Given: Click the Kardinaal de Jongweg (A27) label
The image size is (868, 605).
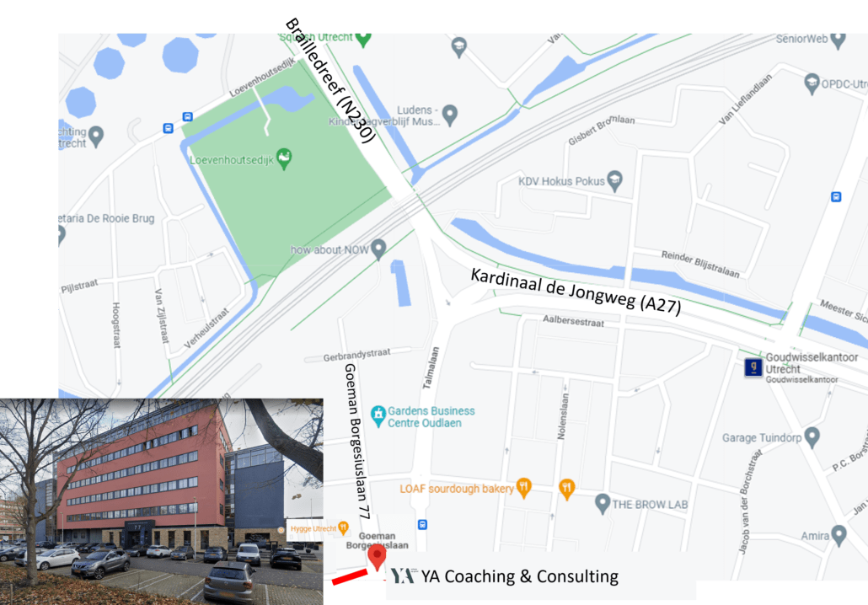Looking at the screenshot, I should click(x=576, y=292).
